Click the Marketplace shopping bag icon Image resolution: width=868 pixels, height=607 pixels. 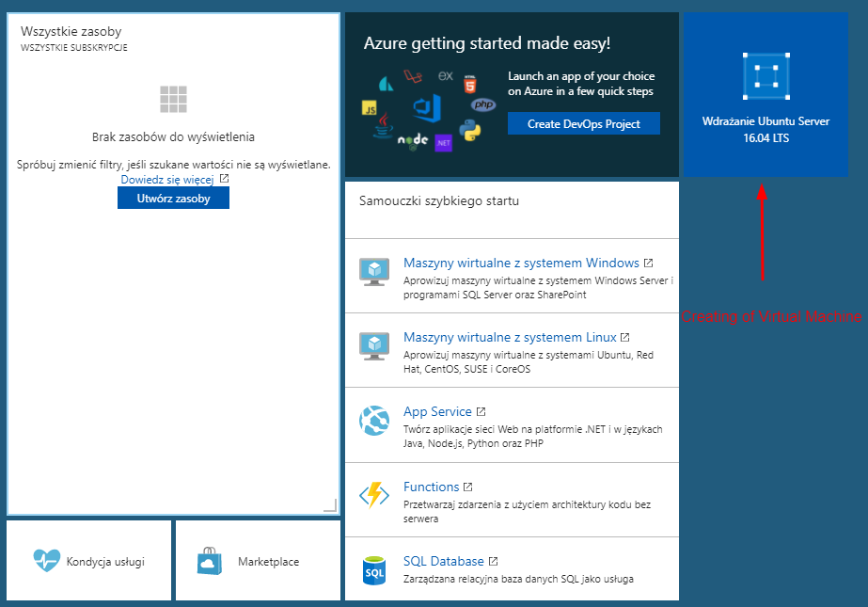click(210, 561)
